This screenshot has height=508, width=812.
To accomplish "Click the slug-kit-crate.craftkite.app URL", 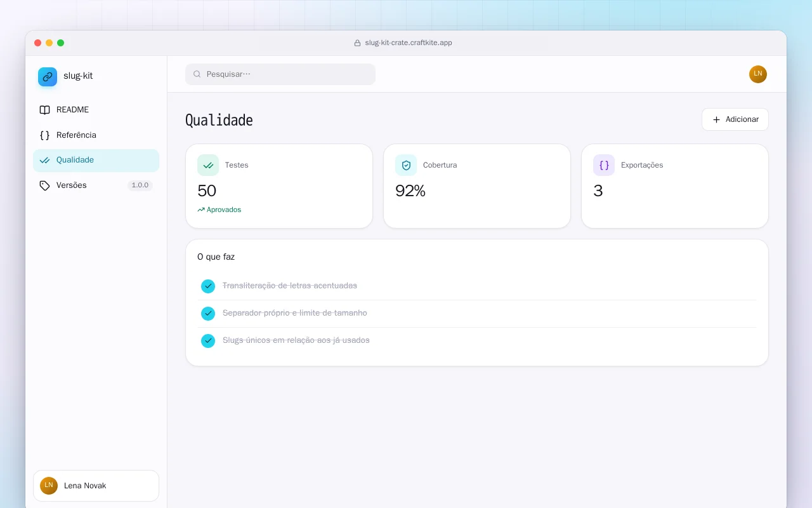I will click(409, 43).
